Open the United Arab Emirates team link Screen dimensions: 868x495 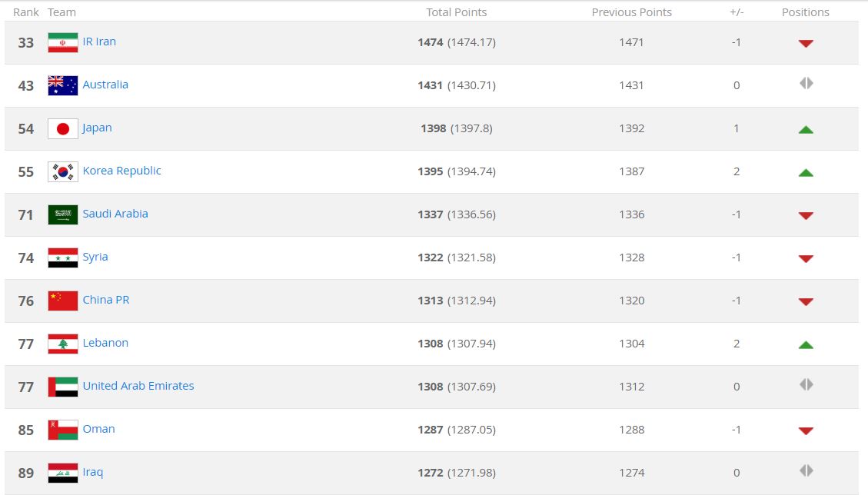click(138, 386)
